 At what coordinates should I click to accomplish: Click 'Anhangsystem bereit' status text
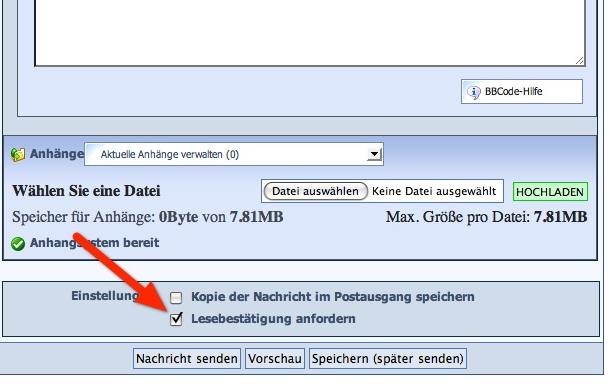coord(94,243)
